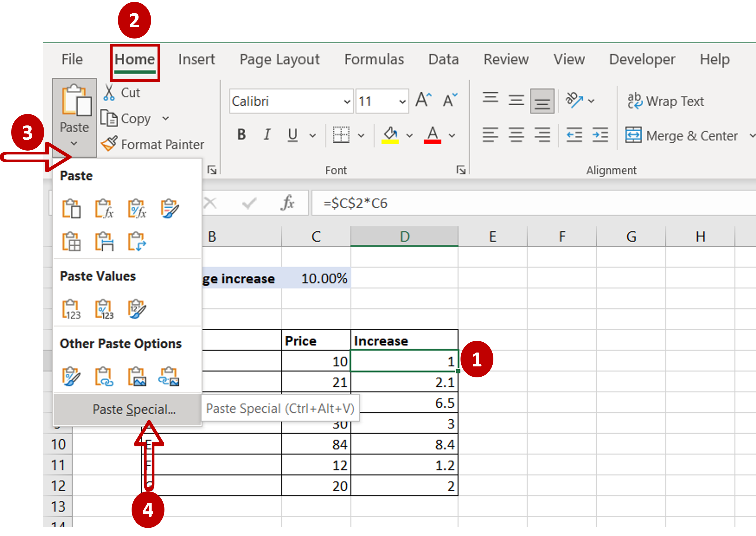Image resolution: width=756 pixels, height=536 pixels.
Task: Open Font settings dialog launcher
Action: coord(461,170)
